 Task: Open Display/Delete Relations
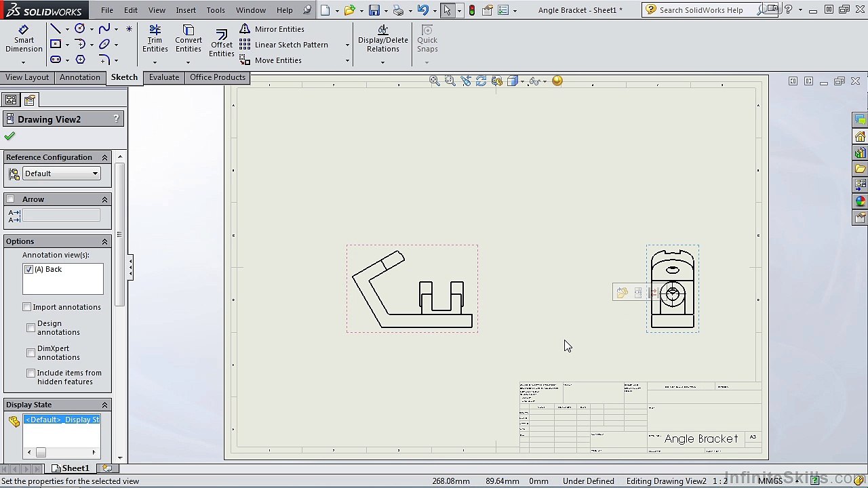(x=383, y=39)
